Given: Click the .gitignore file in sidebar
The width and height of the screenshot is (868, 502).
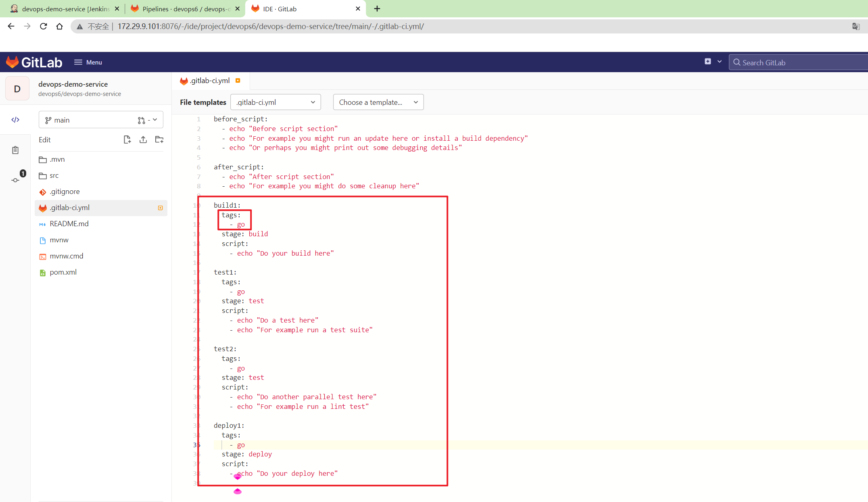Looking at the screenshot, I should click(64, 191).
